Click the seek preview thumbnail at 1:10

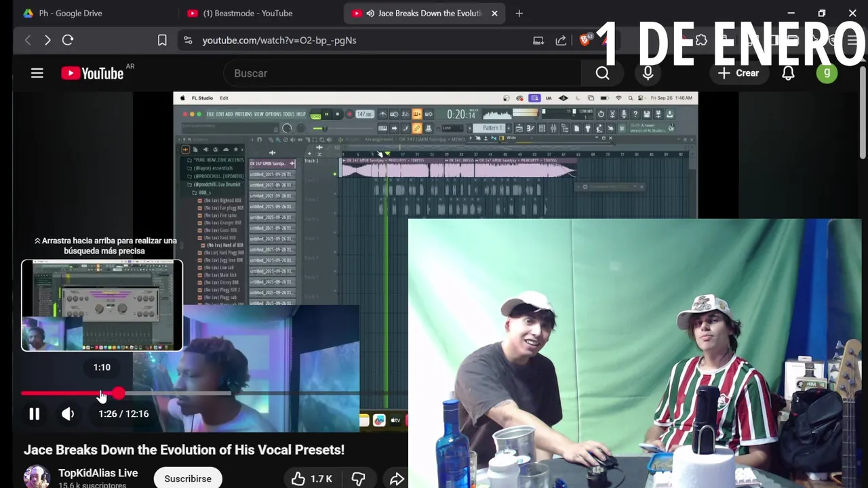[102, 306]
